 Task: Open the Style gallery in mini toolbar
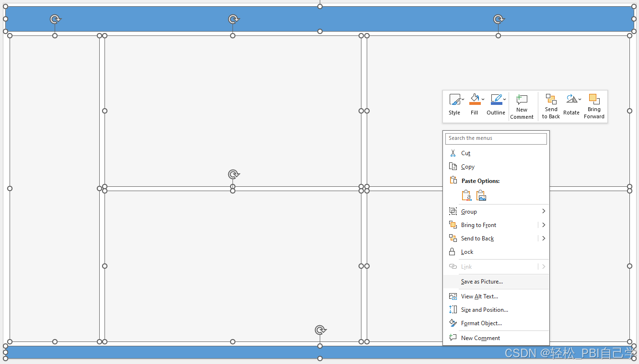pyautogui.click(x=454, y=105)
